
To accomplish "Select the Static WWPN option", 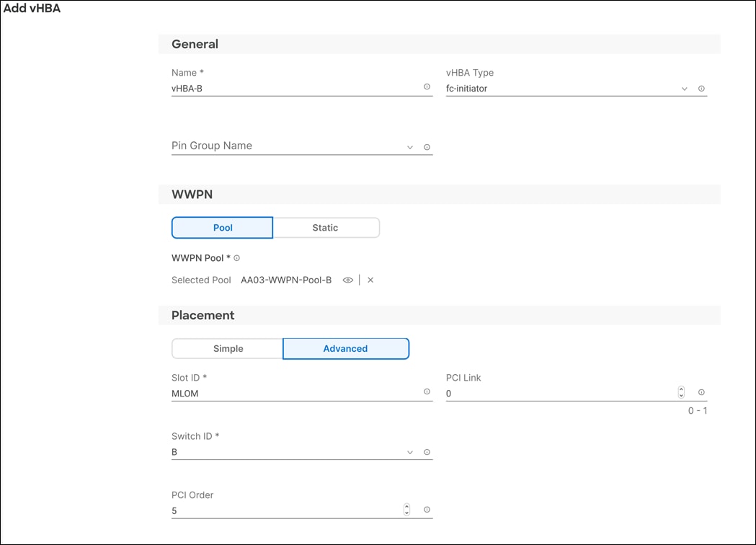I will pyautogui.click(x=326, y=227).
